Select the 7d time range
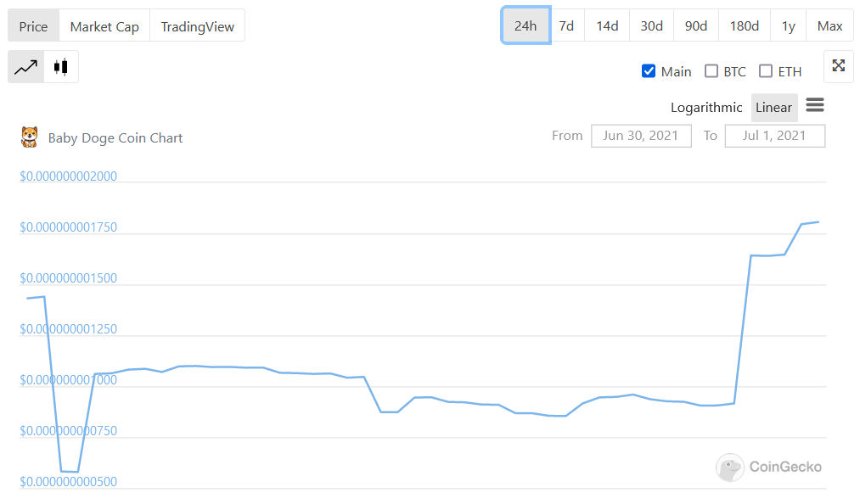The height and width of the screenshot is (504, 860). (x=566, y=25)
